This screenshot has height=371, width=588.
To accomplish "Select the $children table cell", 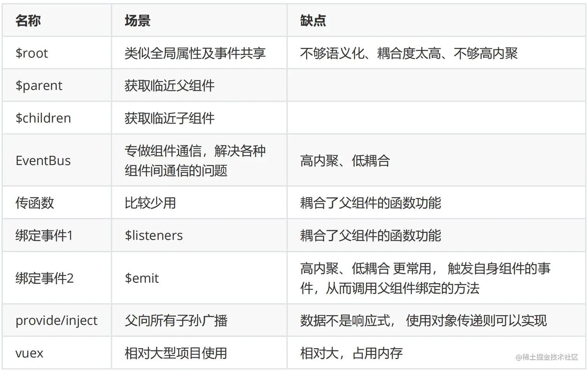I will click(x=43, y=118).
